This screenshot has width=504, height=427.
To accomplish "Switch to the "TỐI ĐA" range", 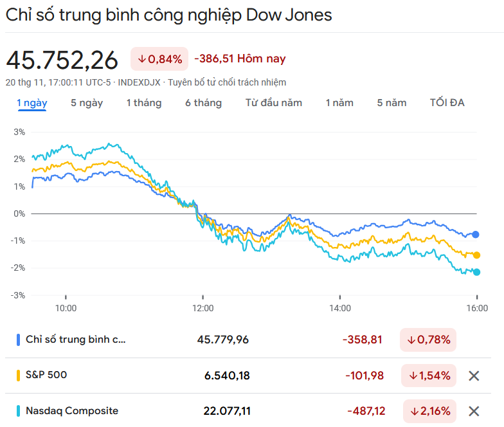I will (447, 103).
